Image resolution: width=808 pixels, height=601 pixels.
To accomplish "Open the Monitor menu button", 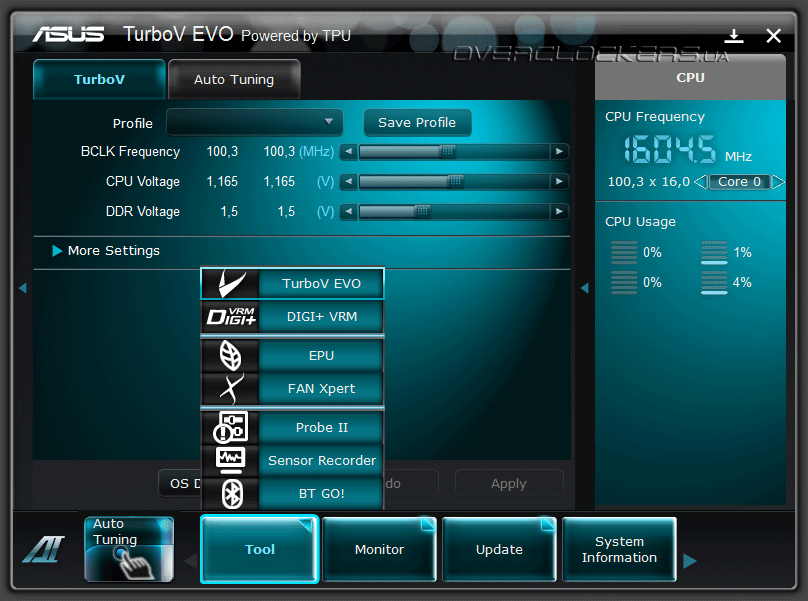I will [379, 549].
